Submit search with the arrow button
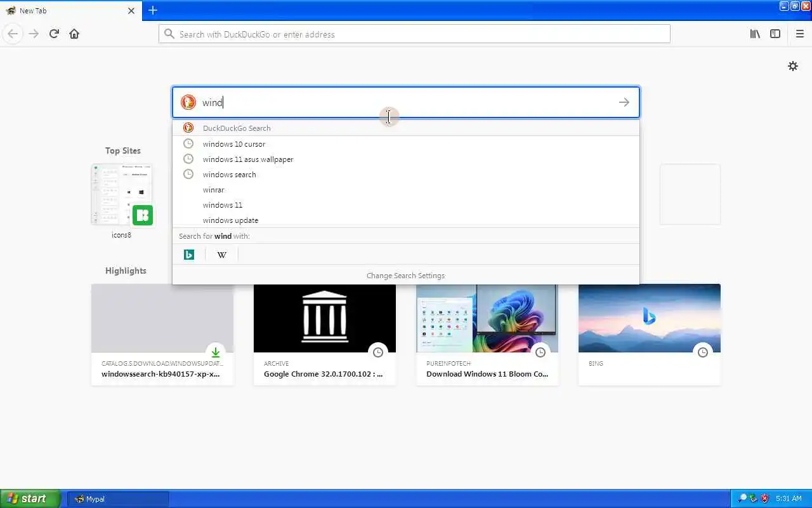This screenshot has height=508, width=812. click(x=624, y=102)
